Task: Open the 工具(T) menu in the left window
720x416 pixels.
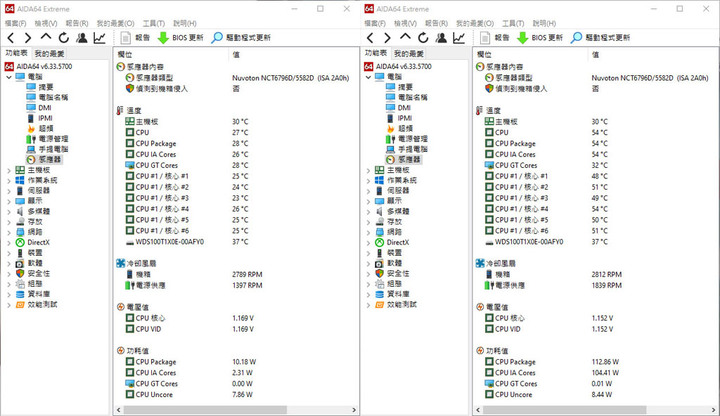Action: (x=153, y=23)
